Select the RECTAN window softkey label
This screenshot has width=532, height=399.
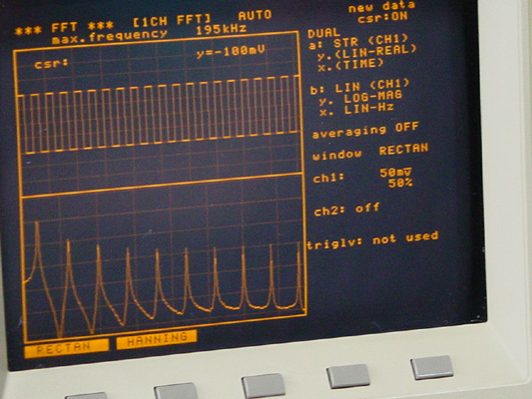(x=67, y=347)
